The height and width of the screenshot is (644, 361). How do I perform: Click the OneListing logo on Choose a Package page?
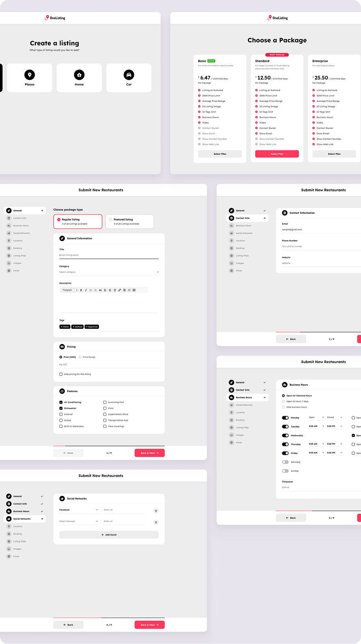[277, 18]
